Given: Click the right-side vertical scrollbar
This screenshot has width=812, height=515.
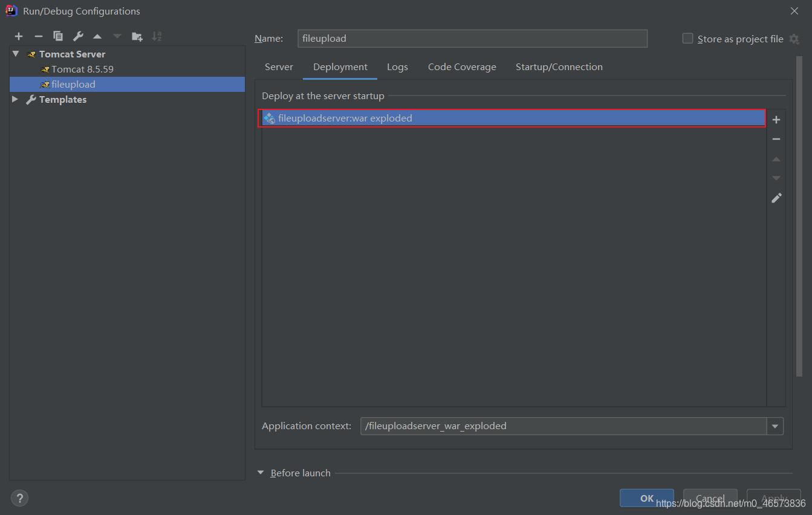Looking at the screenshot, I should pos(799,215).
